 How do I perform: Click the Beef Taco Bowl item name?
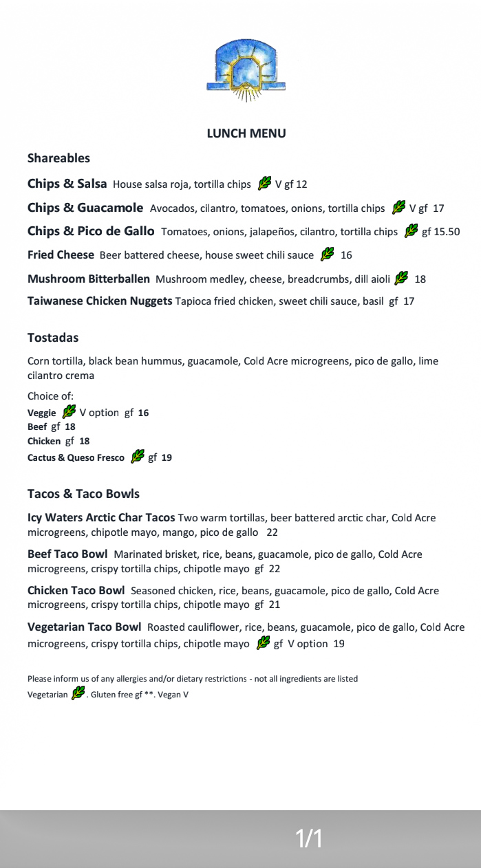(67, 554)
